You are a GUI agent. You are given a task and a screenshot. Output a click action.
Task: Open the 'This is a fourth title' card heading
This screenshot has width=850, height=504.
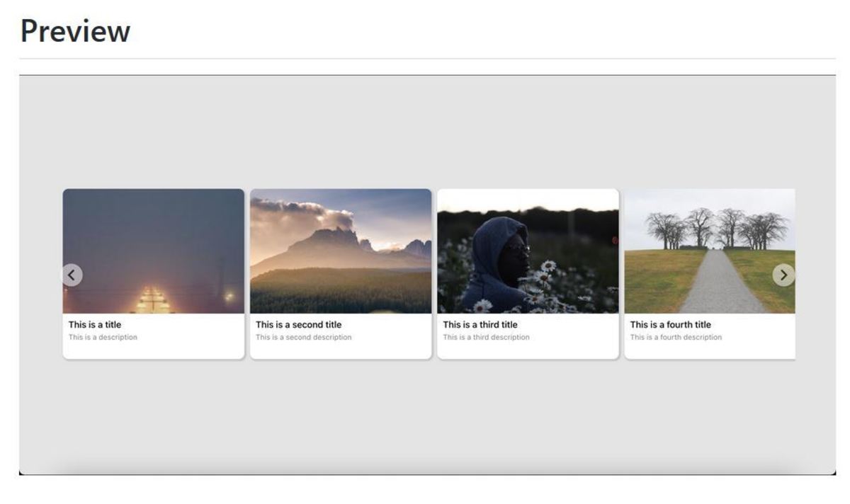[670, 325]
